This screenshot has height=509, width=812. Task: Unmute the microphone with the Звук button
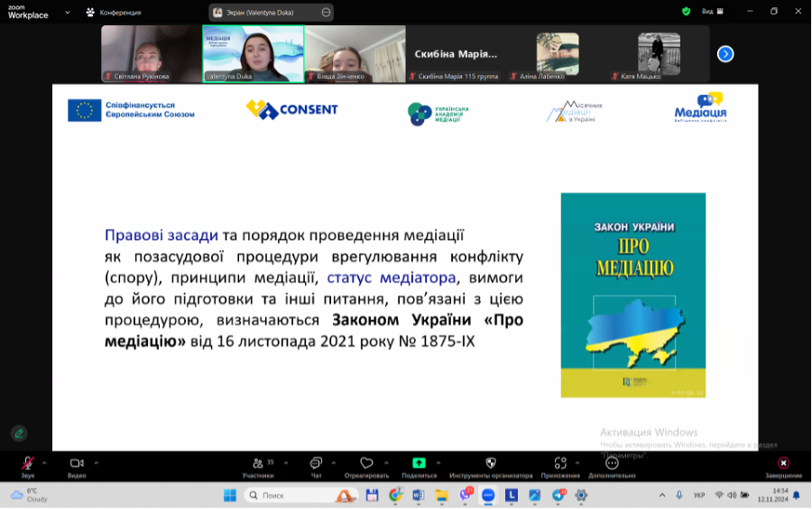click(28, 463)
